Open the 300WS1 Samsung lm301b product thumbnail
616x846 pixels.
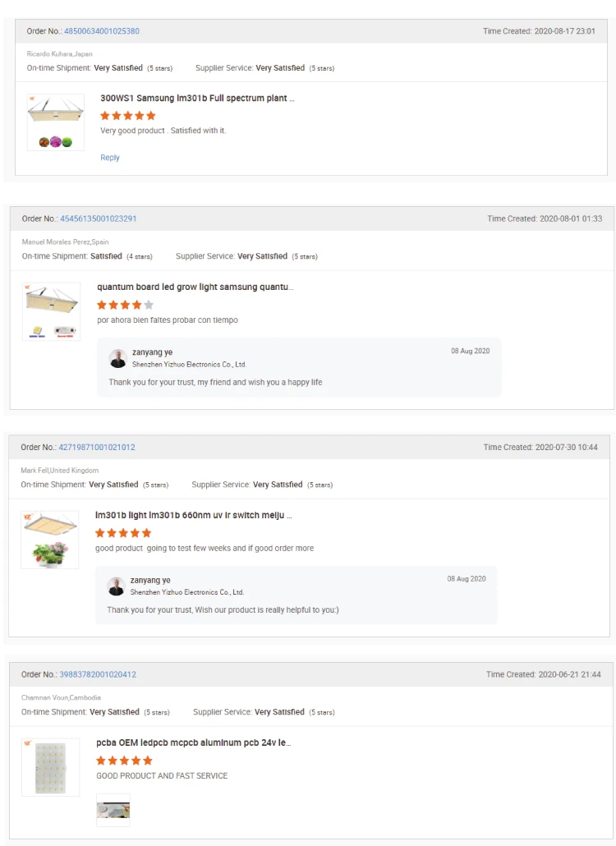56,122
